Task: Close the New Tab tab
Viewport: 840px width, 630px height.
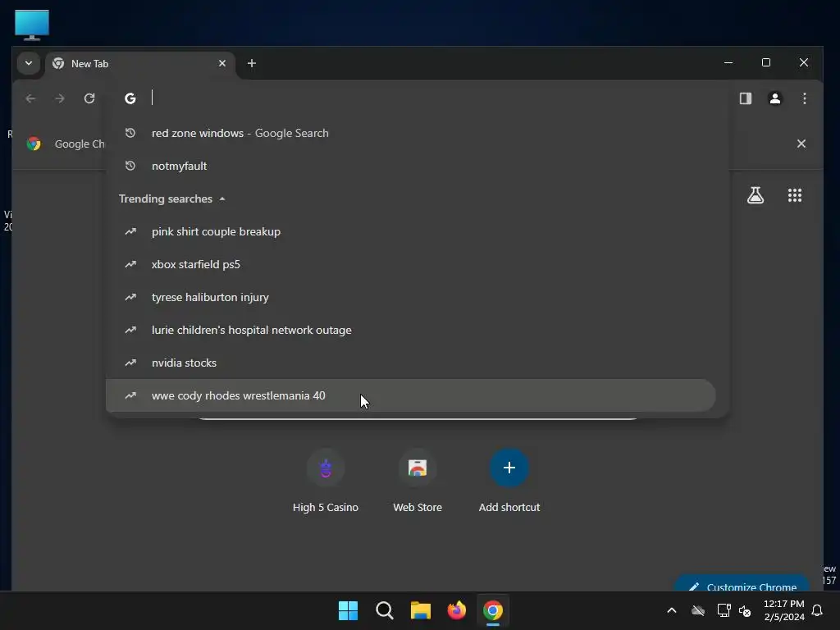Action: 222,63
